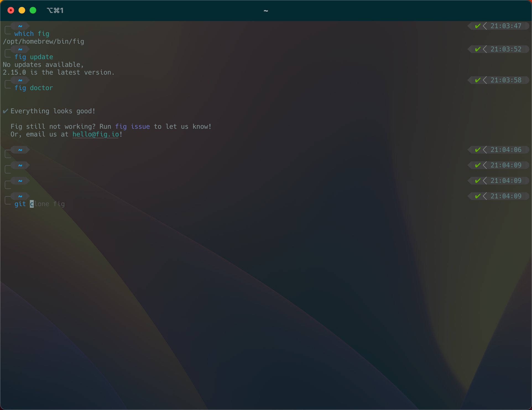Image resolution: width=532 pixels, height=410 pixels.
Task: Click the checkmark before 'Everything looks good!'
Action: (x=5, y=111)
